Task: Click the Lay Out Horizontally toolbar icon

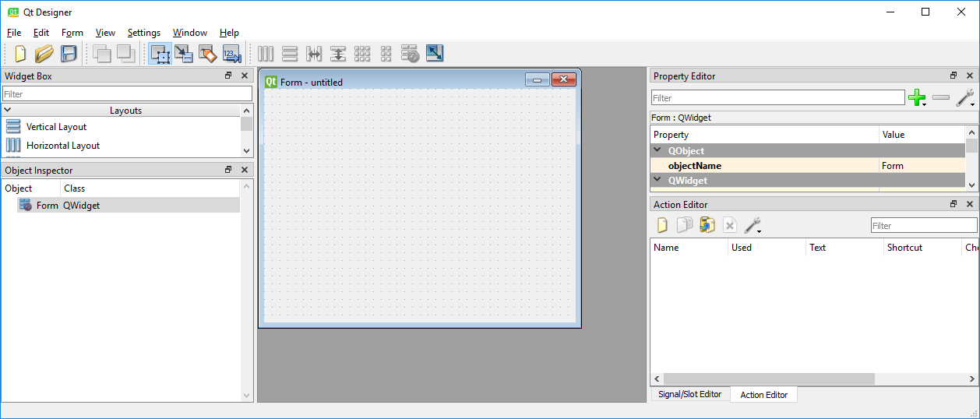Action: [x=266, y=54]
